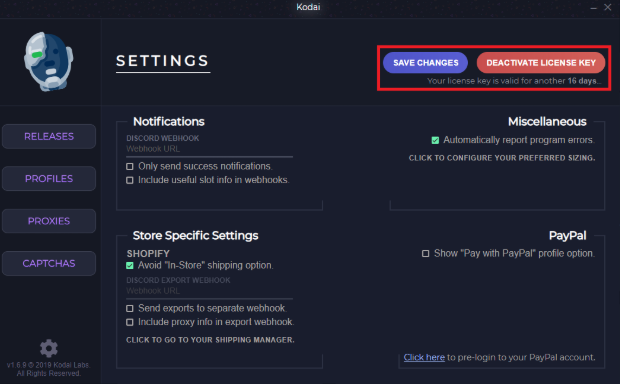
Task: Click the Save Changes button
Action: [425, 63]
